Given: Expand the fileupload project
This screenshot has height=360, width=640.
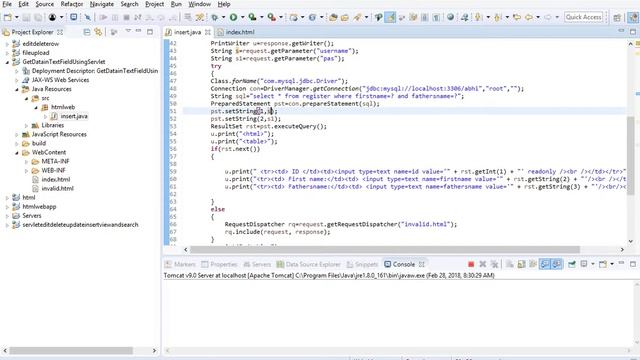Looking at the screenshot, I should 7,53.
